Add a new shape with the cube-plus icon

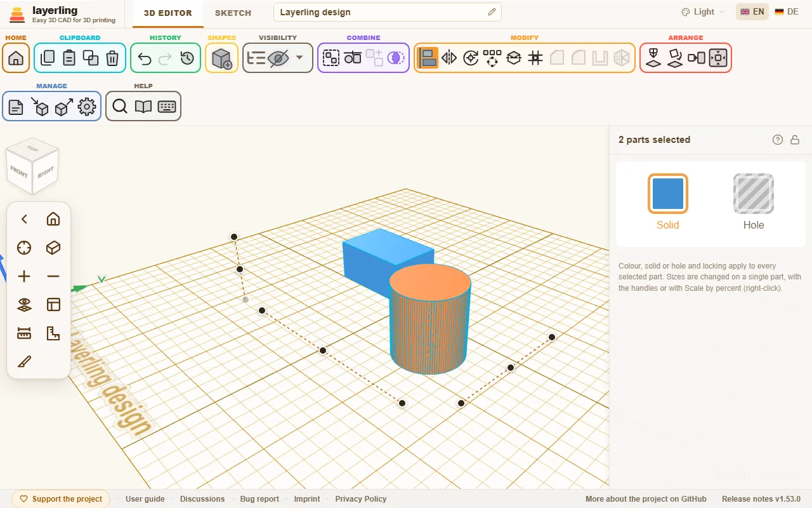click(221, 58)
